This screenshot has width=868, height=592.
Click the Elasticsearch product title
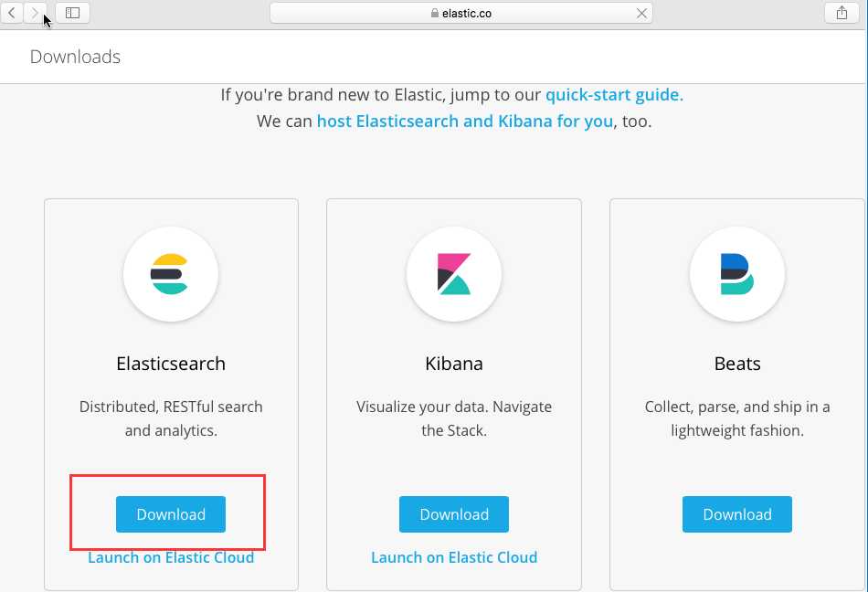click(171, 364)
